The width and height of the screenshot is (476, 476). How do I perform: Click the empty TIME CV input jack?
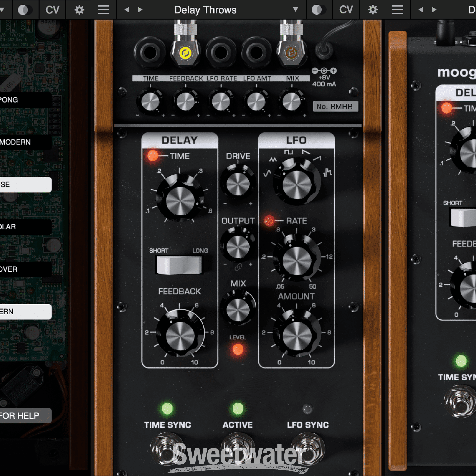(x=150, y=53)
